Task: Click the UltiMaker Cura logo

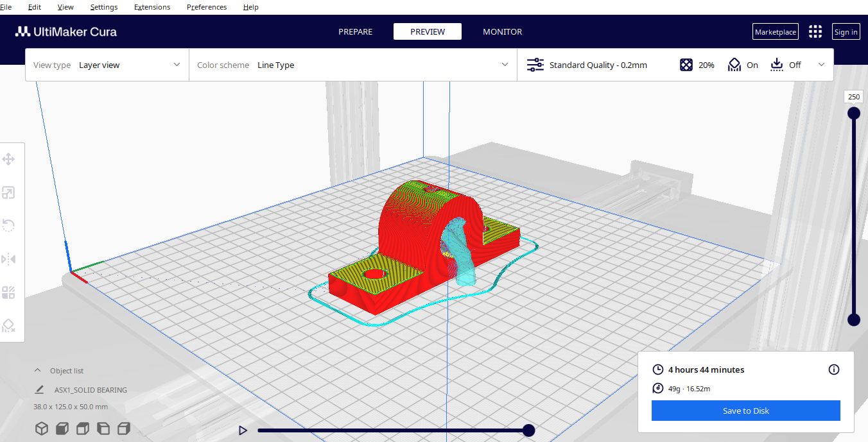Action: 66,31
